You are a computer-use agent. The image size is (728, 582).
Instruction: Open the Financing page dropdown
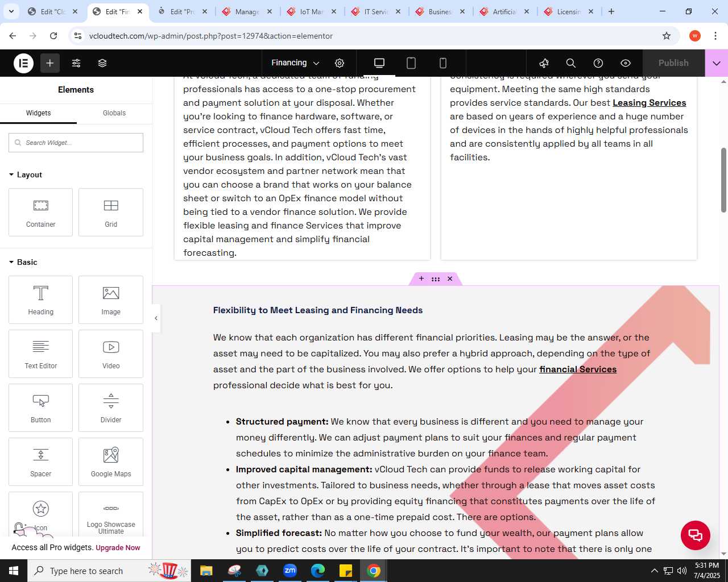(x=295, y=63)
